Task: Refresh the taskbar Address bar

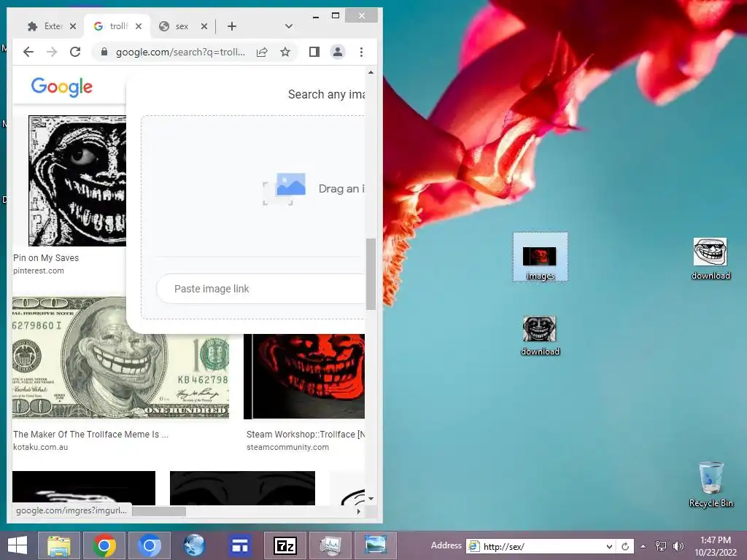Action: point(625,546)
